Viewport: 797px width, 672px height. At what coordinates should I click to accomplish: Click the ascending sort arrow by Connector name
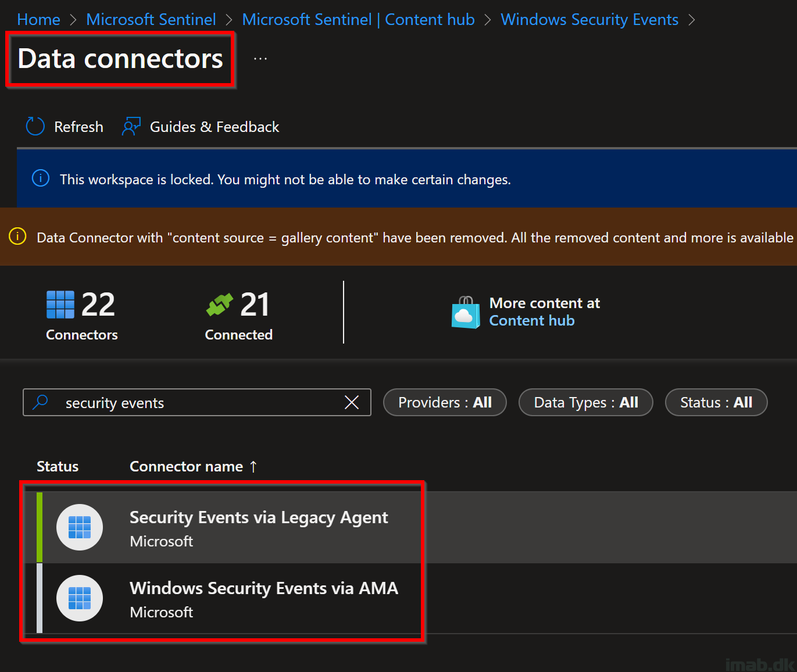pos(253,467)
